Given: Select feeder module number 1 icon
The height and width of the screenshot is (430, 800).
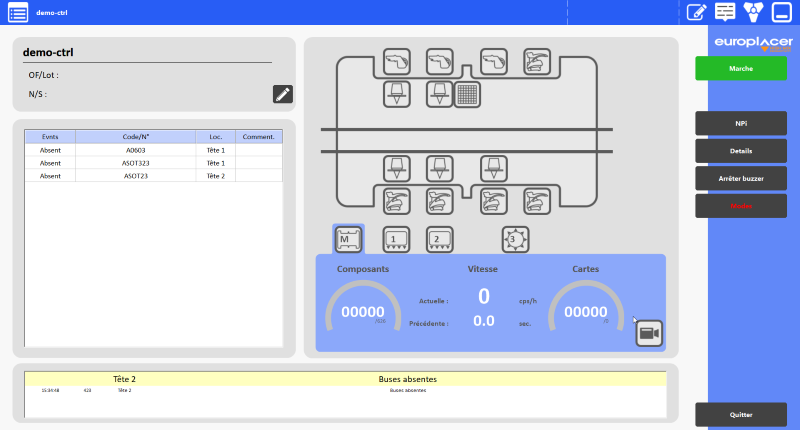Looking at the screenshot, I should pyautogui.click(x=397, y=239).
